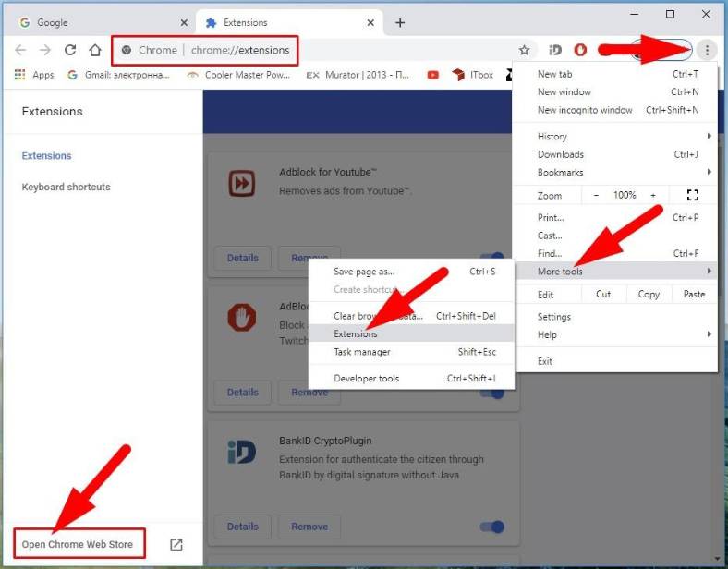Select New window from the menu
The image size is (728, 569).
click(615, 91)
